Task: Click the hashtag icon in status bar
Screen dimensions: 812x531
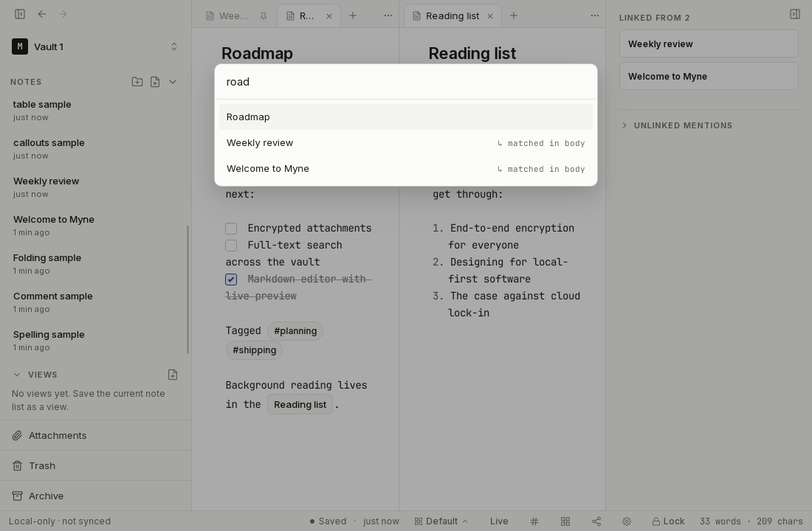Action: coord(534,521)
